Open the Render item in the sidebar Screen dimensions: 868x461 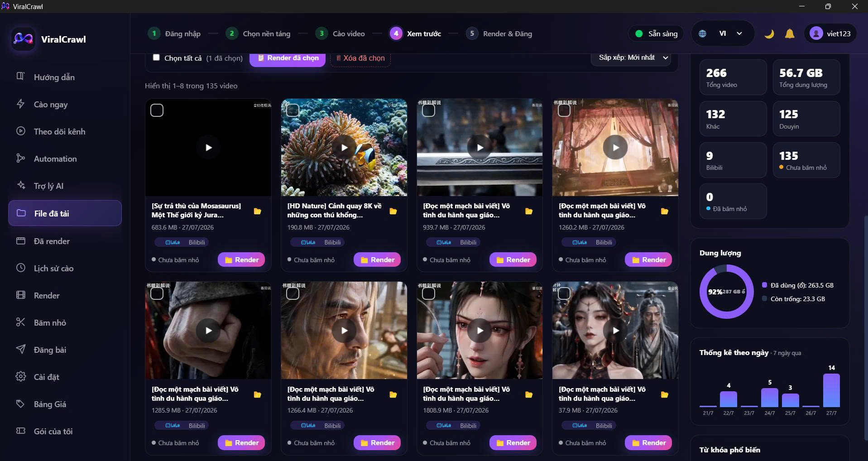tap(65, 295)
